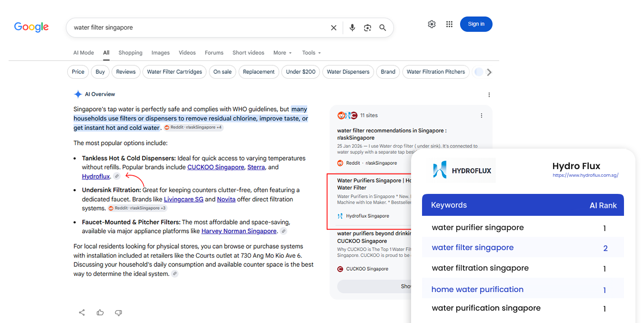Viewport: 644px width, 323px height.
Task: Open Reddit water filter recommendations result
Action: (392, 134)
